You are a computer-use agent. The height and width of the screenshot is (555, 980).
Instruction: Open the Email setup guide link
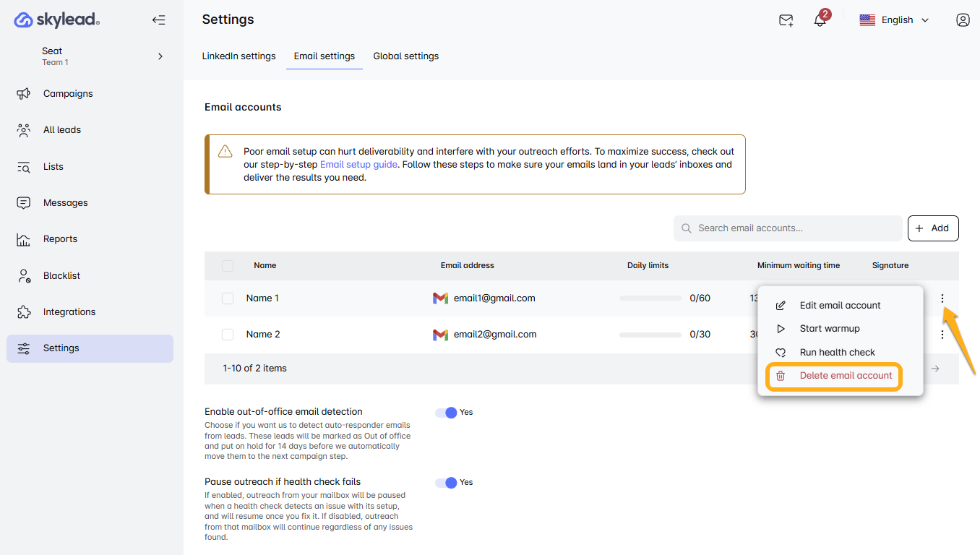click(x=358, y=164)
